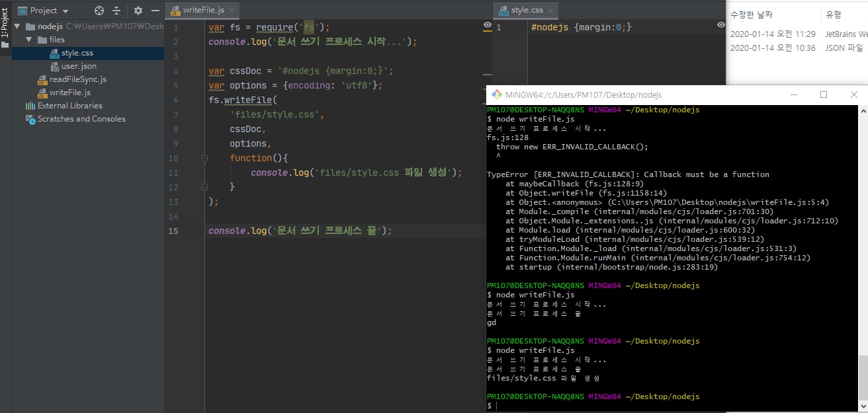This screenshot has height=413, width=868.
Task: Close the style.css editor tab
Action: click(x=550, y=11)
